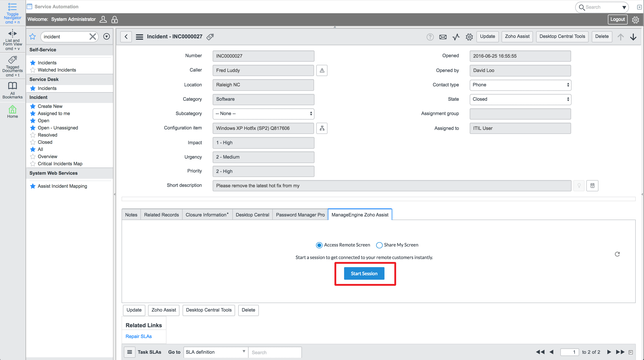Open the Repair SLAs link
Screen dimensions: 644x360
coord(138,336)
